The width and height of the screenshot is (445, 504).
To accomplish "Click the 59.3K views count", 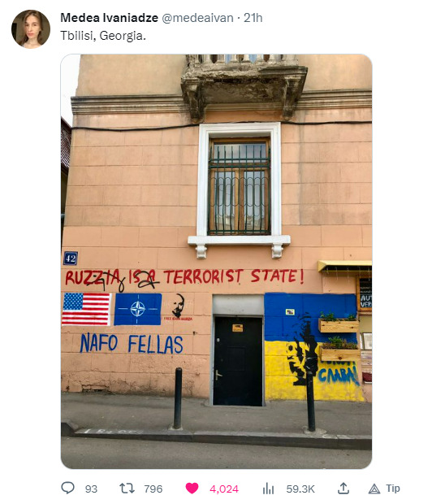I will tap(300, 489).
